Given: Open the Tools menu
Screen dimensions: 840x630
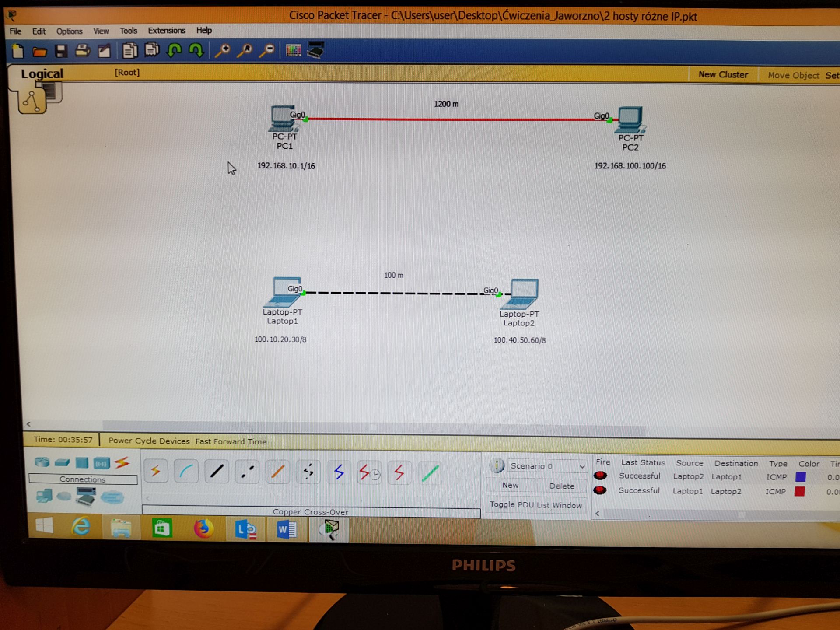Looking at the screenshot, I should pyautogui.click(x=128, y=31).
